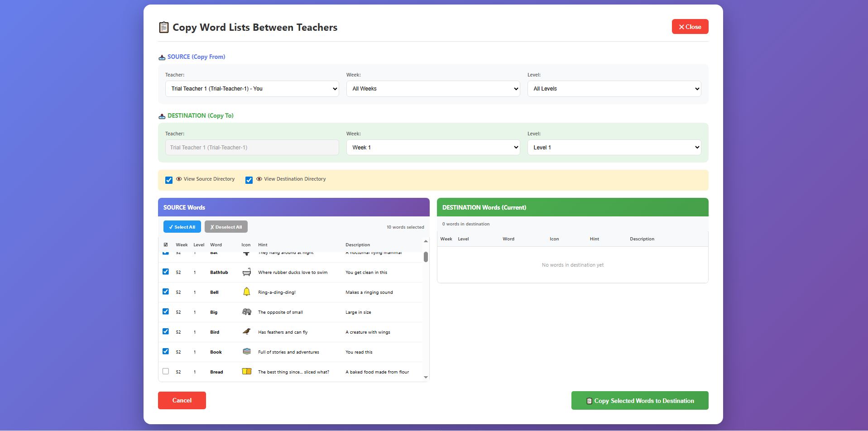Toggle View Destination Directory checkbox
This screenshot has height=431, width=868.
pos(249,180)
